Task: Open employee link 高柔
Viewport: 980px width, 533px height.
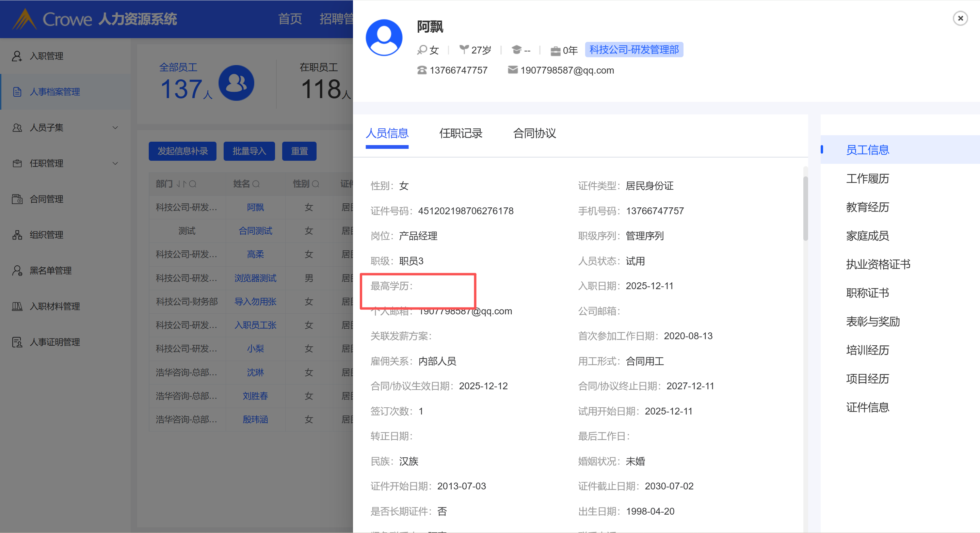Action: coord(255,254)
